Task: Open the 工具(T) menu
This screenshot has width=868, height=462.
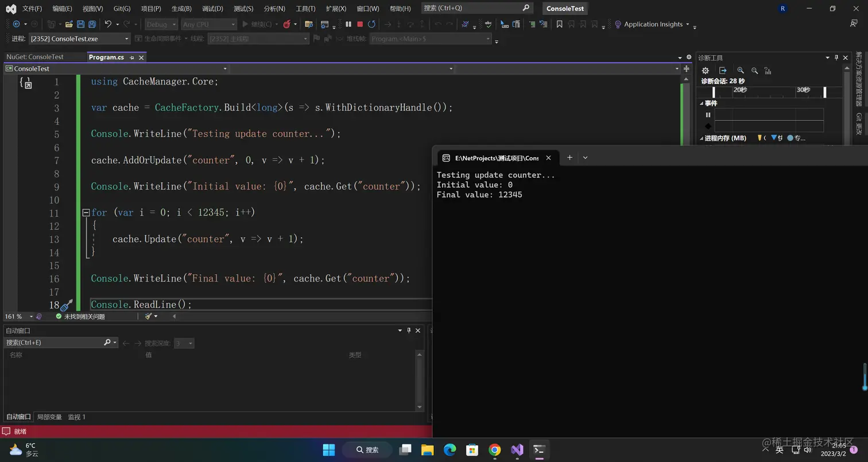Action: 305,9
